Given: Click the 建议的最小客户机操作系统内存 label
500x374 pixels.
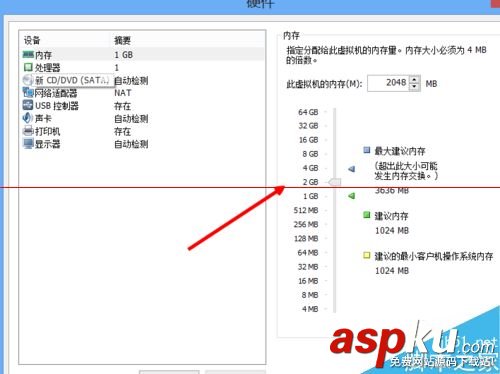Looking at the screenshot, I should [434, 256].
